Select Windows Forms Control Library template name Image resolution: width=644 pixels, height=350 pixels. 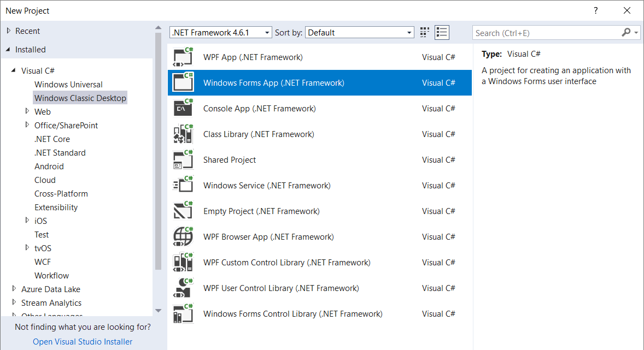[293, 313]
